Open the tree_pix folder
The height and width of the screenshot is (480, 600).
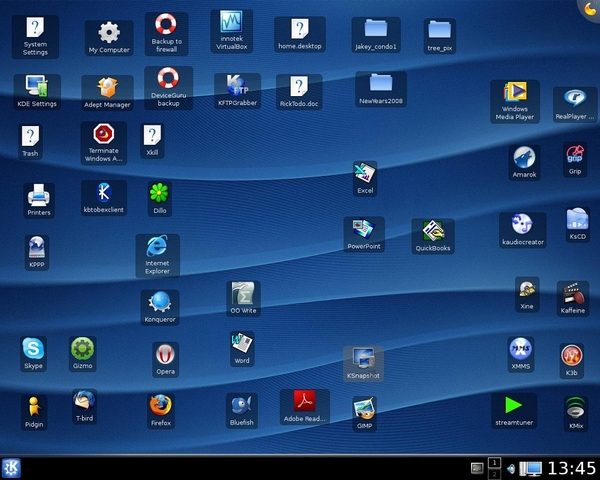tap(440, 36)
